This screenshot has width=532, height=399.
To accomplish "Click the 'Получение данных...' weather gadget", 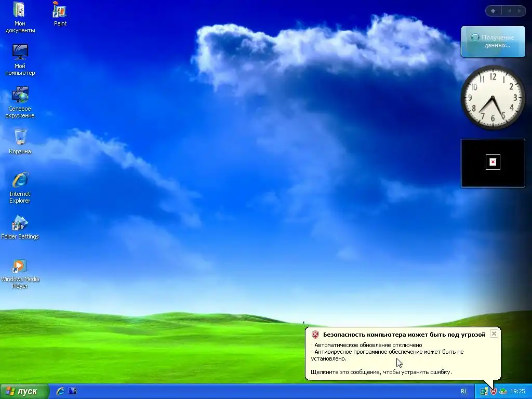I will pyautogui.click(x=493, y=42).
